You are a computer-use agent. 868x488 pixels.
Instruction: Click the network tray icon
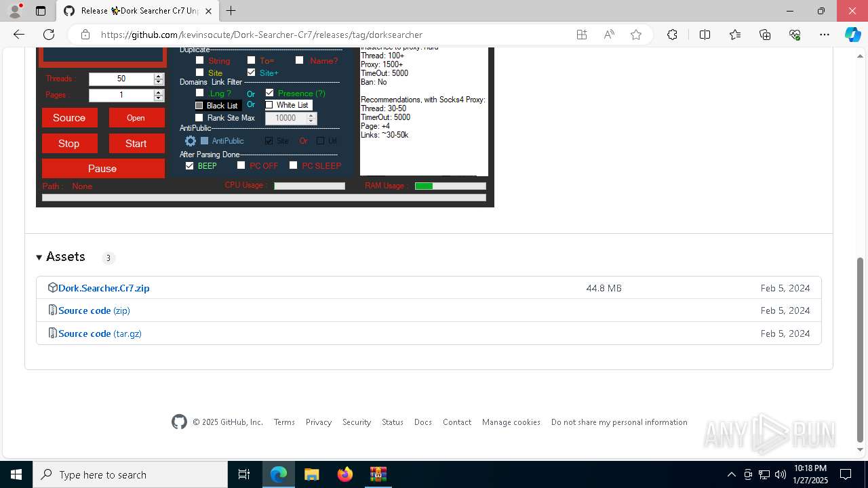pyautogui.click(x=764, y=474)
